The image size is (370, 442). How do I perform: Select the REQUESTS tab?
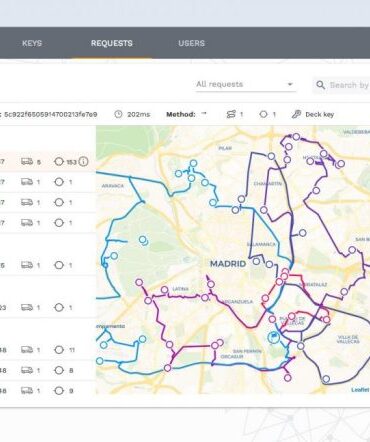112,43
